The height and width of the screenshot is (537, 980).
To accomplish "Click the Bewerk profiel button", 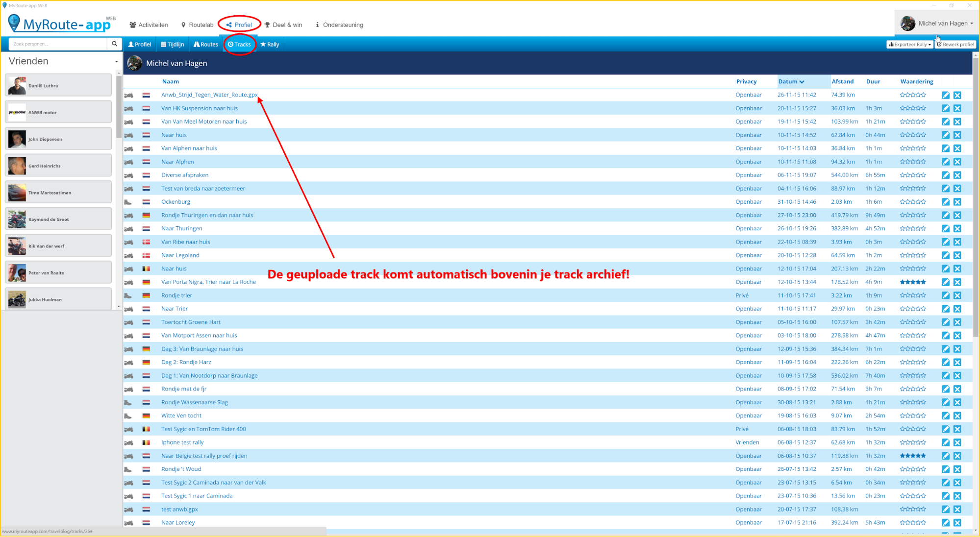I will (955, 44).
